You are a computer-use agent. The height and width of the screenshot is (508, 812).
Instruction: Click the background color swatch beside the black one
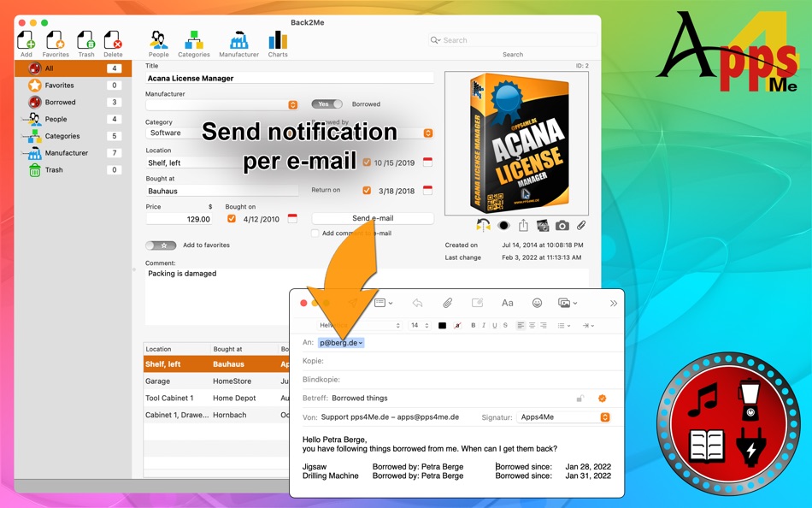pyautogui.click(x=457, y=326)
